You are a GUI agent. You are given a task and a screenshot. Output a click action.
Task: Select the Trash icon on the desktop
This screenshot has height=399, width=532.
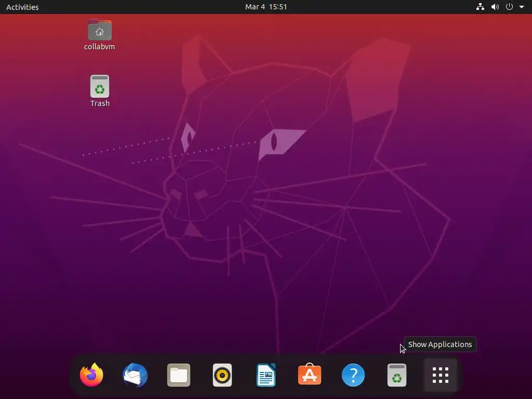click(100, 91)
